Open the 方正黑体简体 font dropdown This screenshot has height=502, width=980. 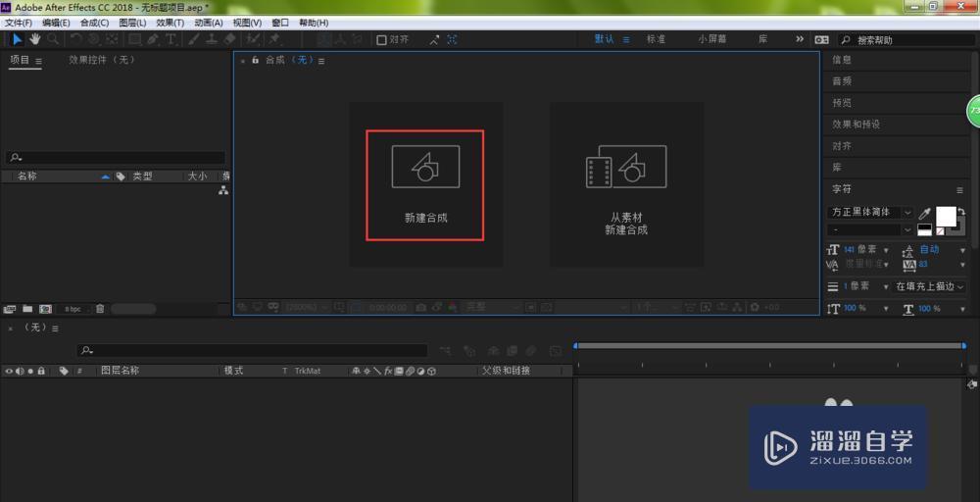tap(870, 213)
